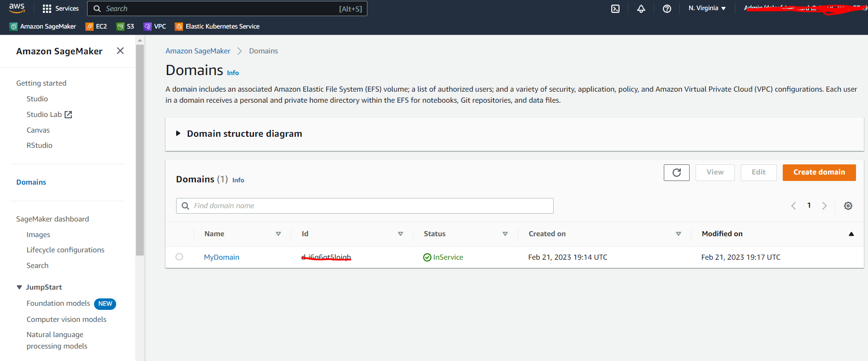Click the sidebar vertical scrollbar
868x361 pixels.
point(140,150)
